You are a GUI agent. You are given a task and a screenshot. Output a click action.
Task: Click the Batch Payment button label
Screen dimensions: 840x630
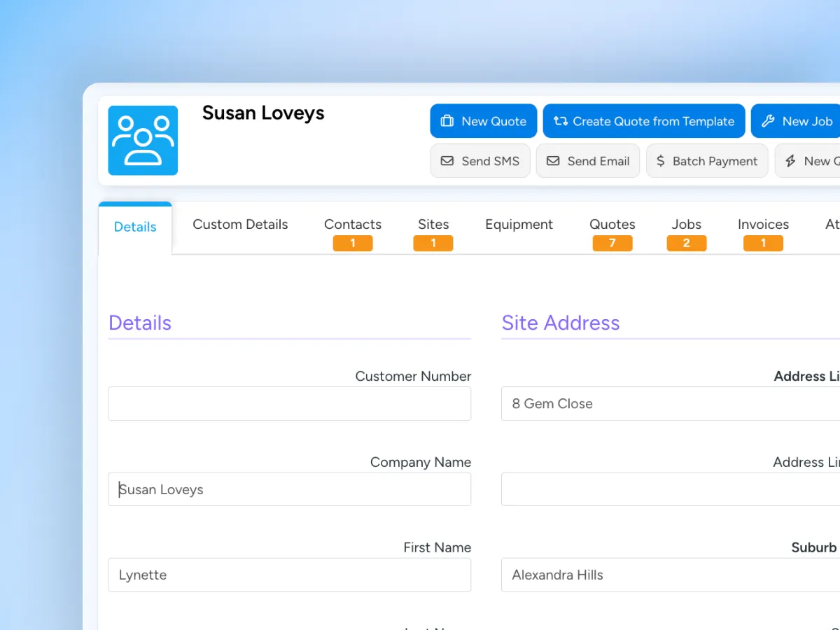click(x=715, y=161)
